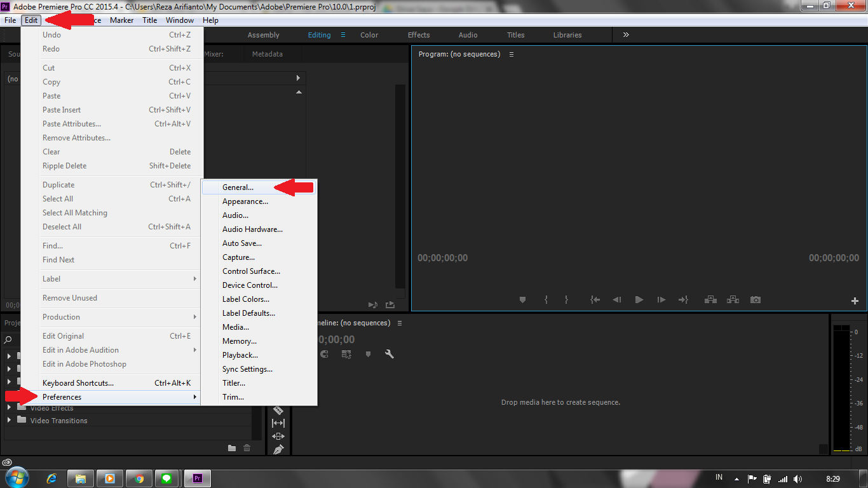Click the Extract icon in the Program monitor

point(733,299)
